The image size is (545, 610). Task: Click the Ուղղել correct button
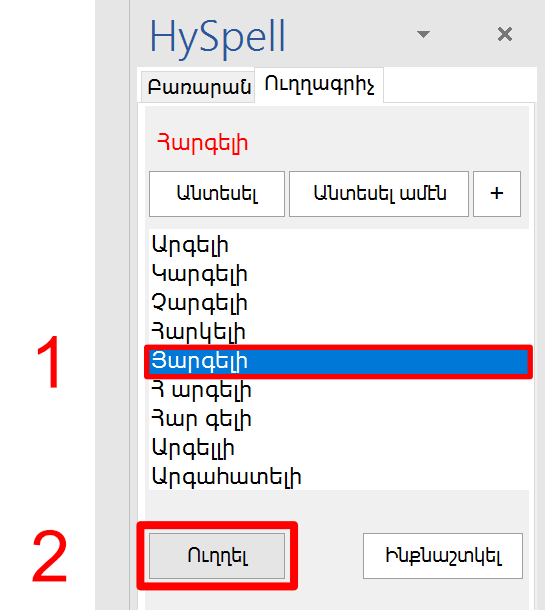click(217, 556)
